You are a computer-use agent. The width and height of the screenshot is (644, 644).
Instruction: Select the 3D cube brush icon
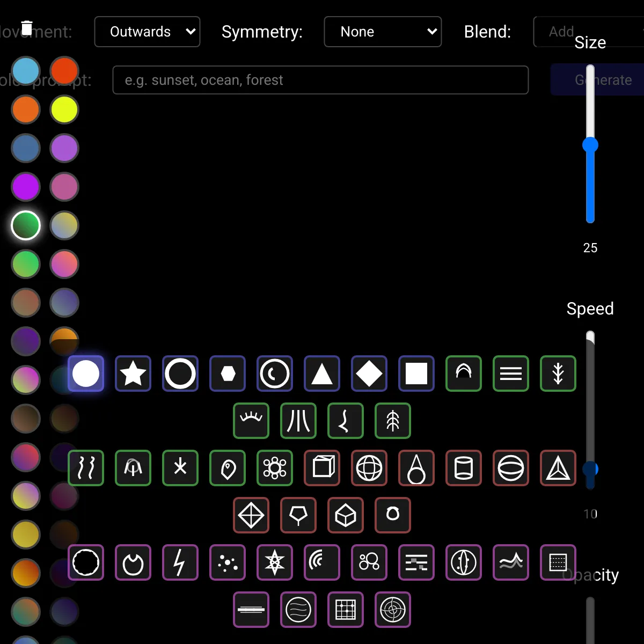pos(322,468)
